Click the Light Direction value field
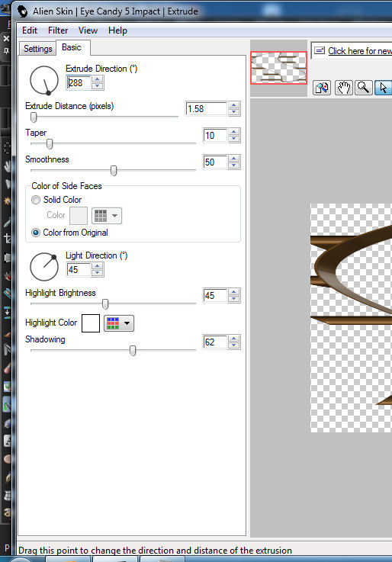 pos(79,269)
